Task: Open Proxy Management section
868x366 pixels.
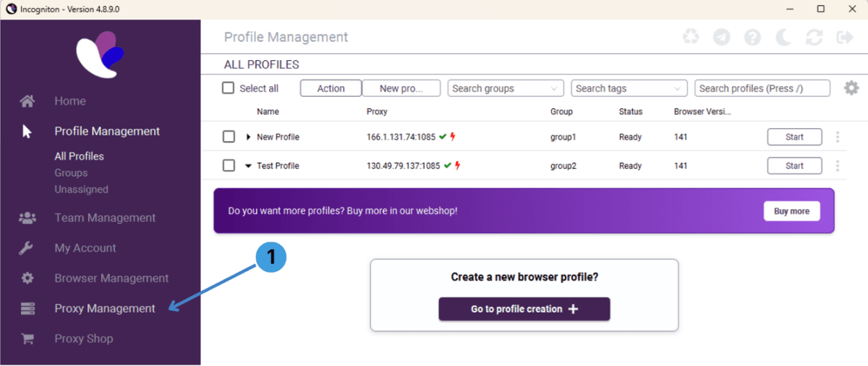Action: coord(105,309)
